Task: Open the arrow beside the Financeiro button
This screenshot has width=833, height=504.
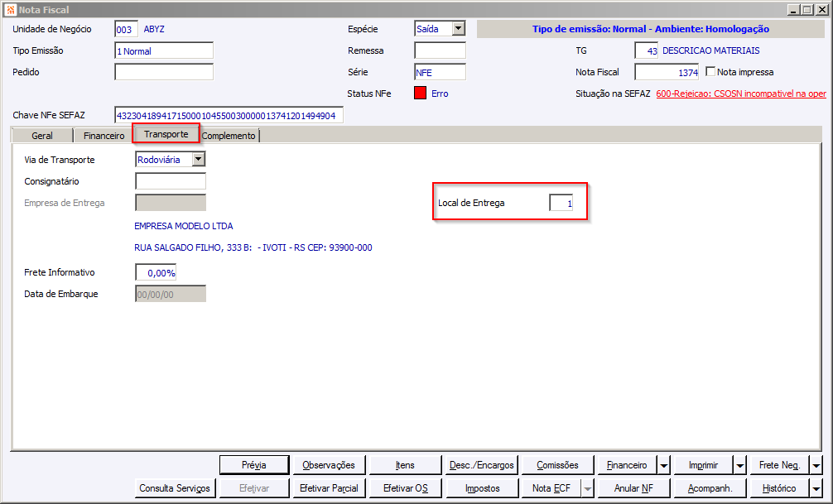Action: (663, 466)
